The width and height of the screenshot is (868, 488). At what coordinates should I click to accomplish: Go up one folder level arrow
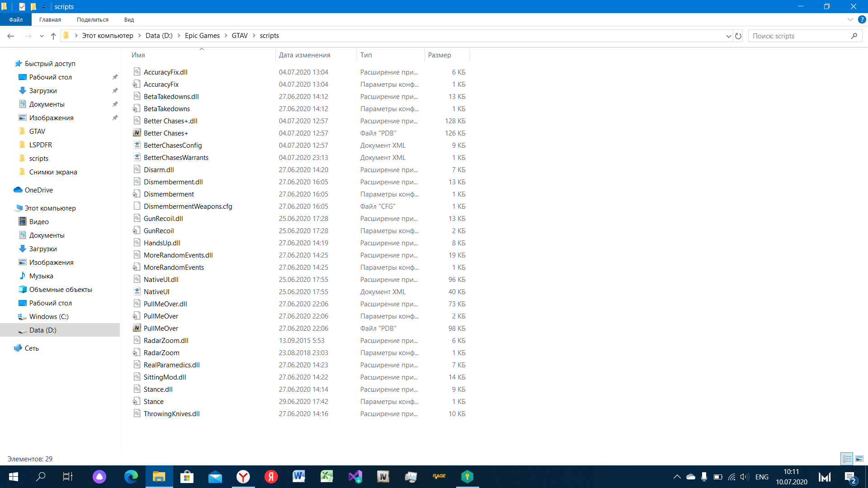(x=53, y=36)
